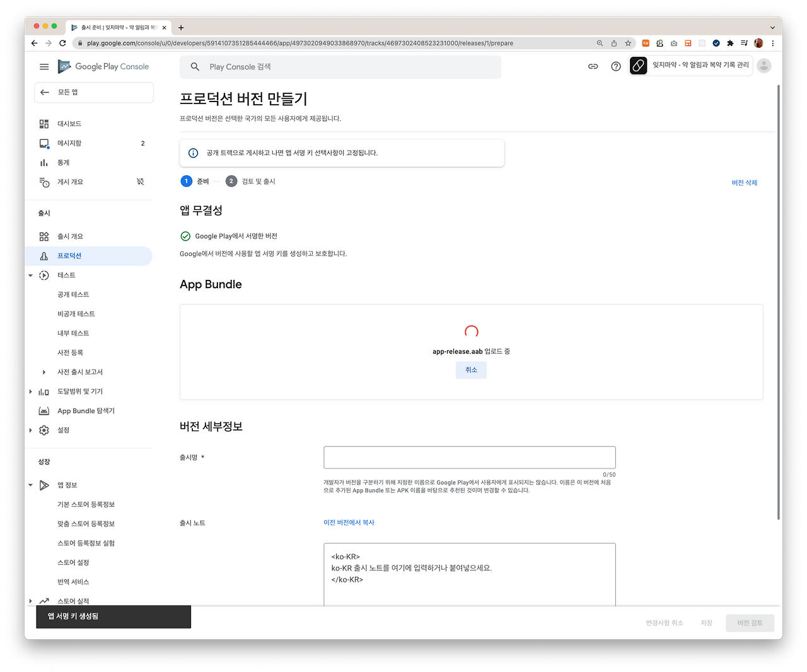The height and width of the screenshot is (672, 807).
Task: Click the Google Play Console logo
Action: 103,66
